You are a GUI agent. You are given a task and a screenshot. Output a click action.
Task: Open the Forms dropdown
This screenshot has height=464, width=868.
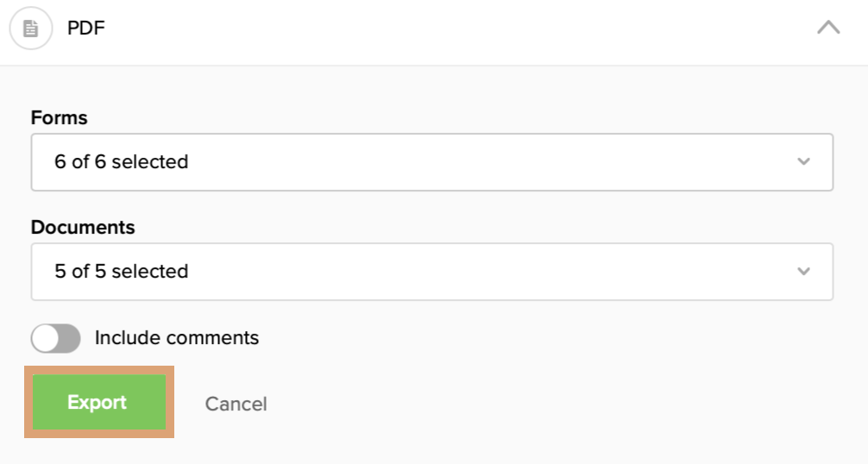(431, 161)
